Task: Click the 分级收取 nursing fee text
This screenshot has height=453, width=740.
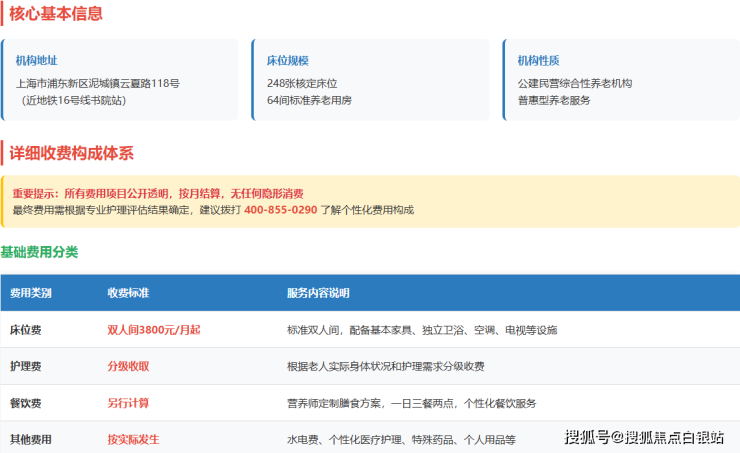Action: (128, 366)
